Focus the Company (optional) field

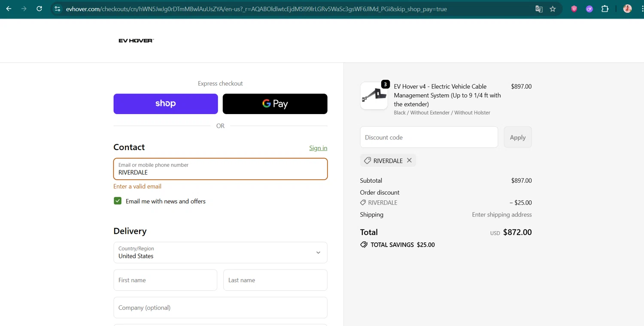tap(220, 308)
